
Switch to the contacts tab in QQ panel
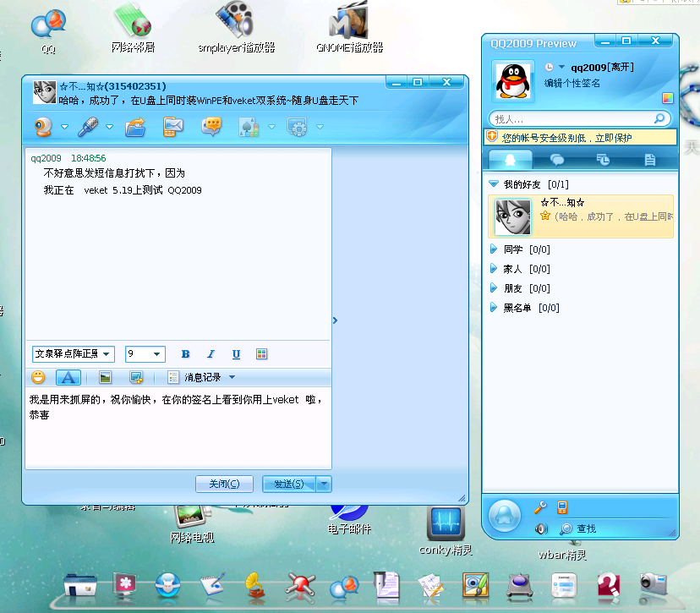[x=511, y=160]
